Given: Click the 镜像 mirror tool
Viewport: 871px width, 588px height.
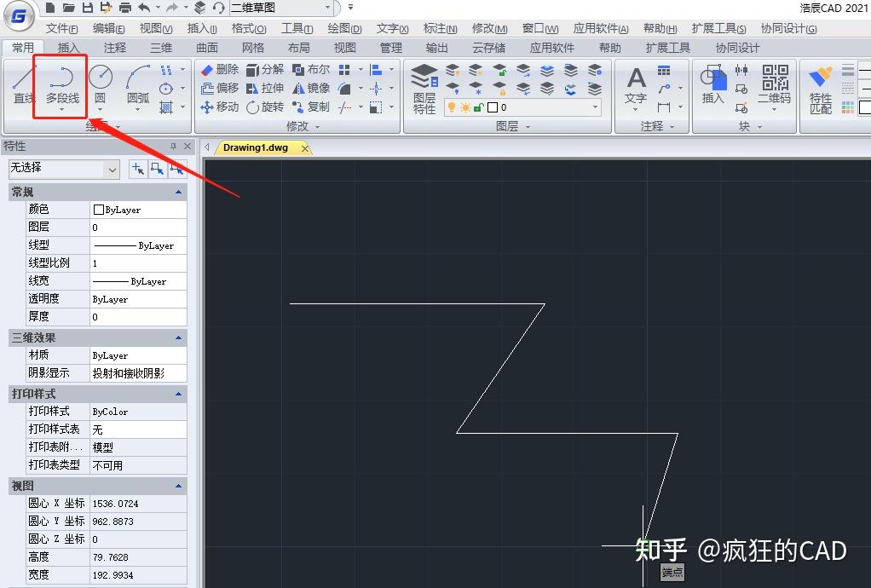Looking at the screenshot, I should point(311,89).
